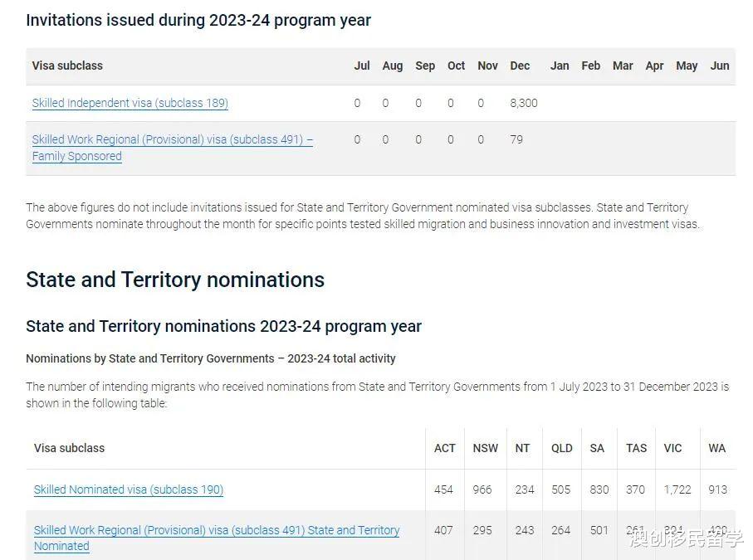Open the Skilled Independent visa subclass 189 link

(x=130, y=103)
